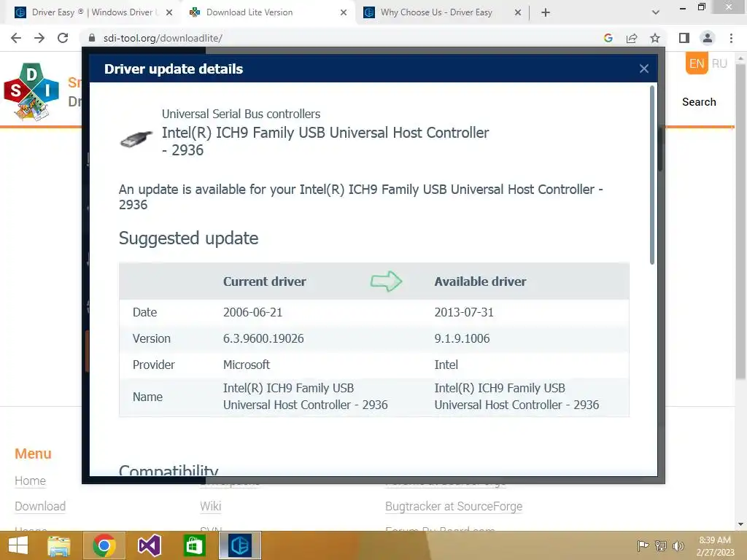Open Action Center flag icon
Viewport: 747px width, 560px height.
643,545
